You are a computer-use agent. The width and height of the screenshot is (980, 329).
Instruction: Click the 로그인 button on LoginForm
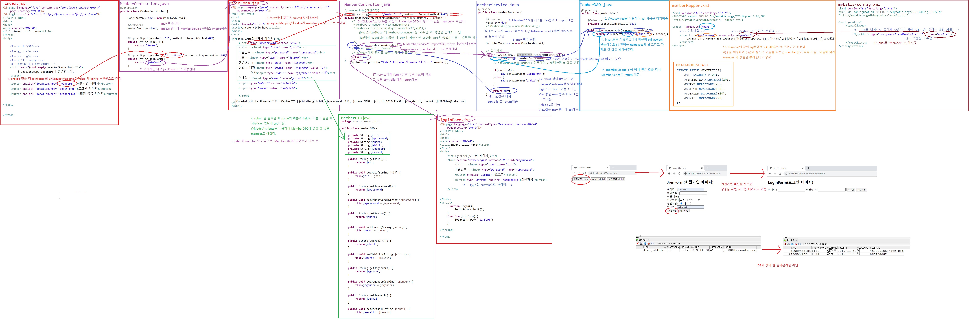(x=851, y=190)
